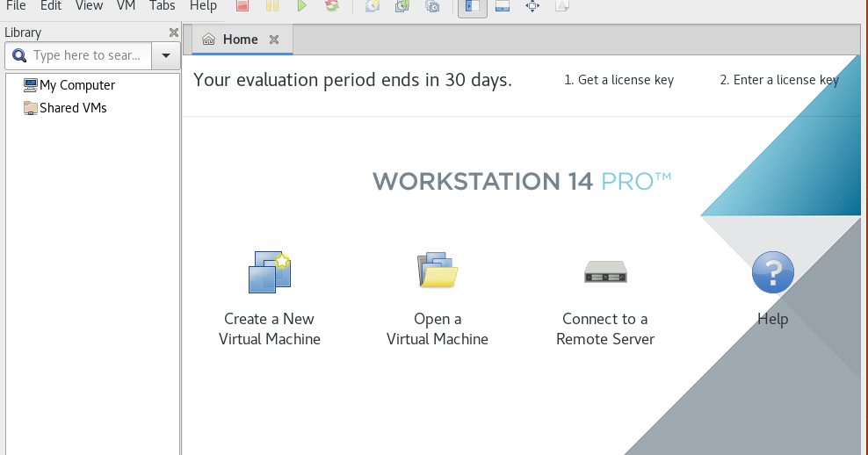Click the Open a Virtual Machine label

(x=438, y=329)
